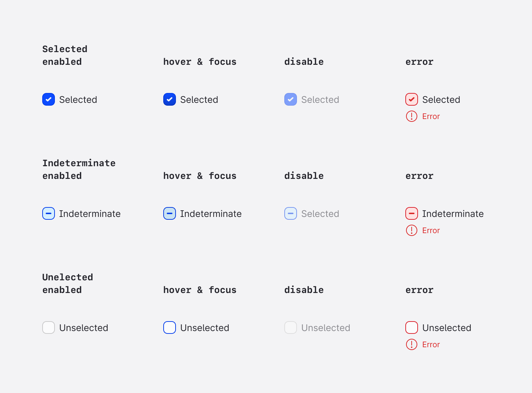Uncheck the enabled blue Selected checkbox
532x393 pixels.
[49, 99]
